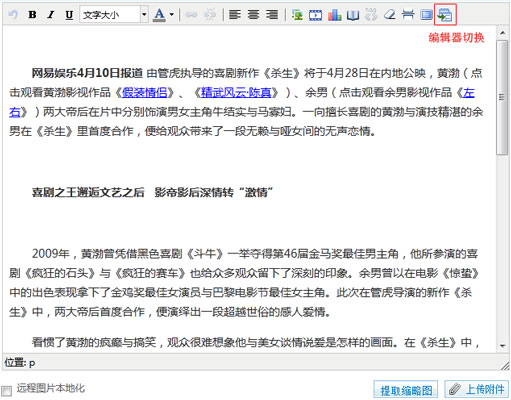Align text to the left
Image resolution: width=511 pixels, height=400 pixels.
235,15
